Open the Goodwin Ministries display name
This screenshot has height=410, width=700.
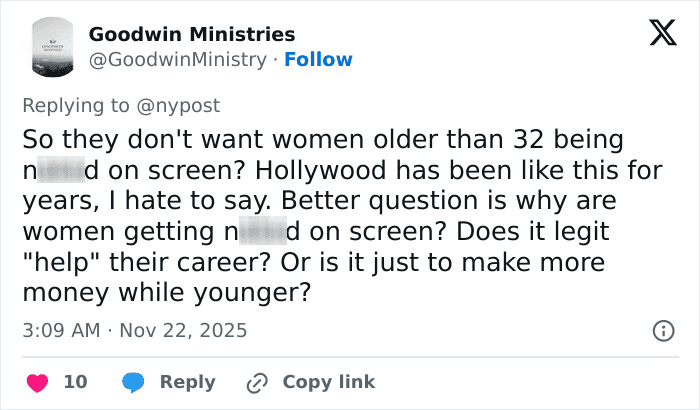coord(192,35)
